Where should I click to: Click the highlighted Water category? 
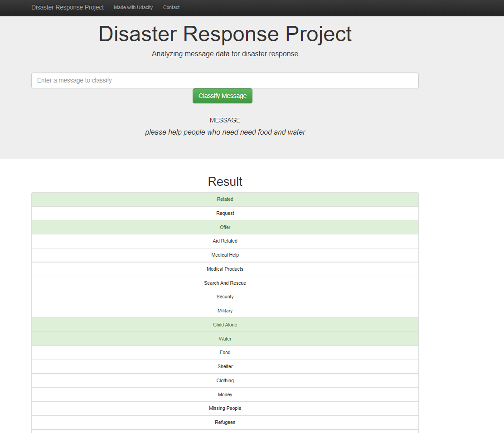point(225,339)
